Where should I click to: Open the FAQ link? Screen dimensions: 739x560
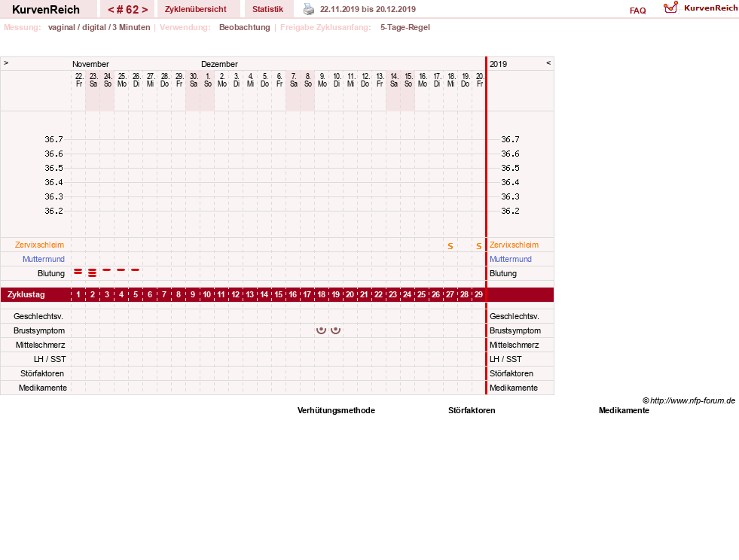tap(637, 11)
